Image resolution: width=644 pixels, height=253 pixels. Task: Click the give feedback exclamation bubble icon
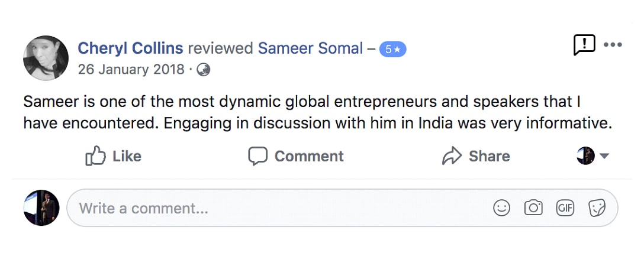pyautogui.click(x=584, y=45)
